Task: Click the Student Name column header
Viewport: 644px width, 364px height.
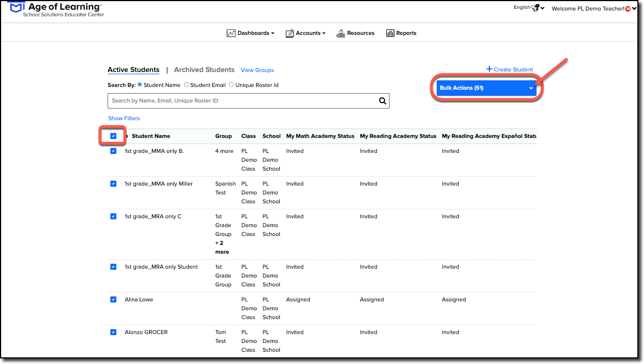Action: click(151, 136)
